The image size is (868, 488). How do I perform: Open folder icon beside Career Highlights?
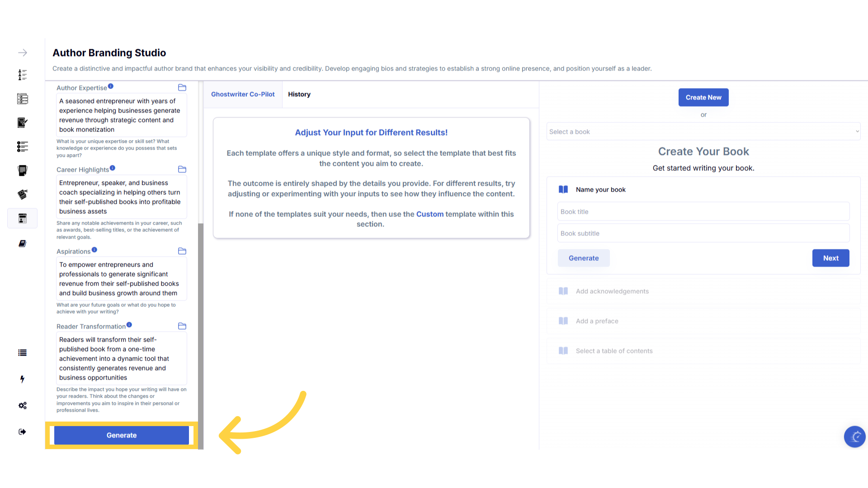click(182, 169)
